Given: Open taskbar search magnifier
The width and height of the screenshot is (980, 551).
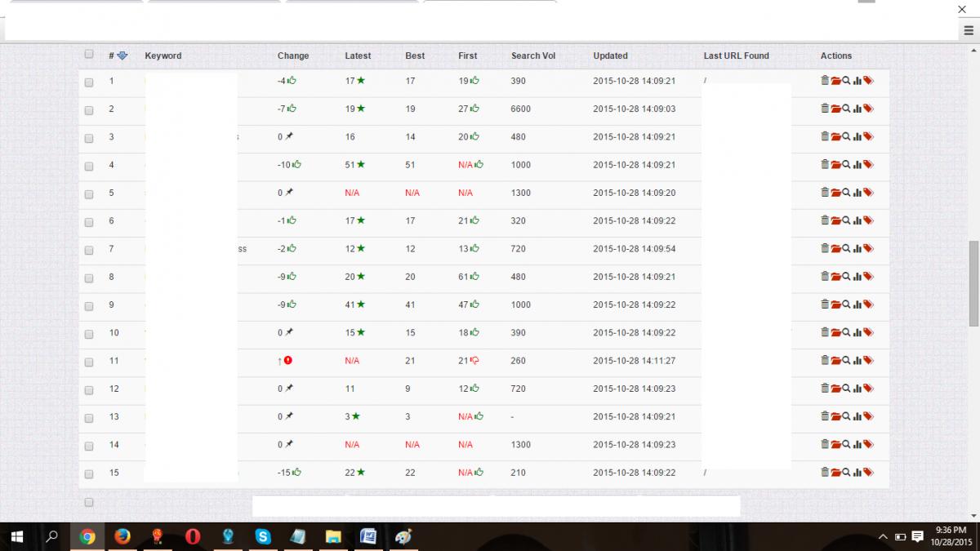Looking at the screenshot, I should tap(51, 536).
